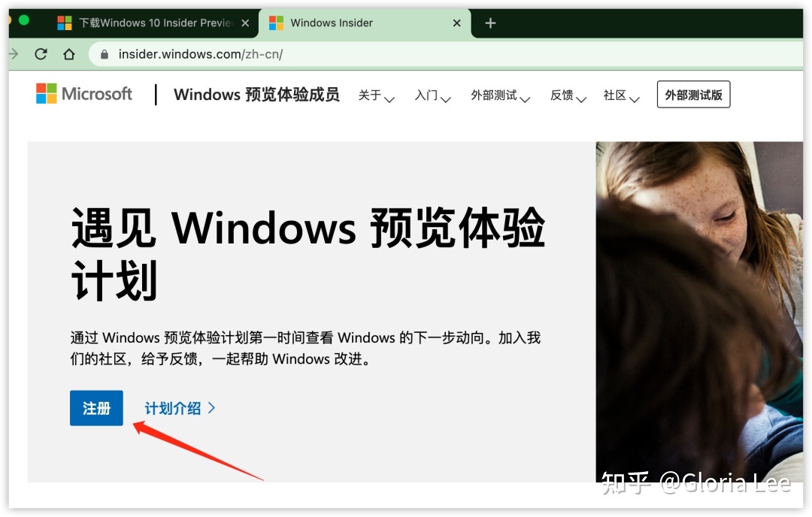Click the 外部测试版 outlined button
812x517 pixels.
[x=693, y=94]
